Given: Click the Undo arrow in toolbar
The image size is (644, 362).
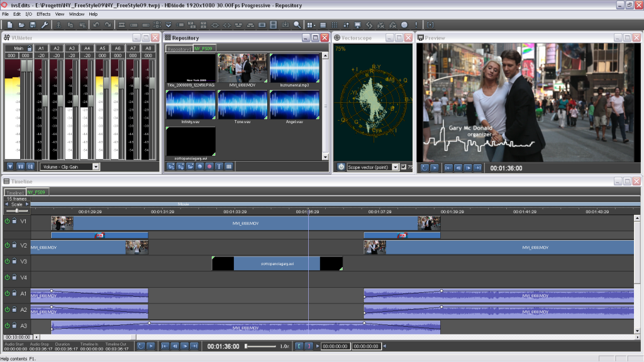Looking at the screenshot, I should tap(96, 25).
